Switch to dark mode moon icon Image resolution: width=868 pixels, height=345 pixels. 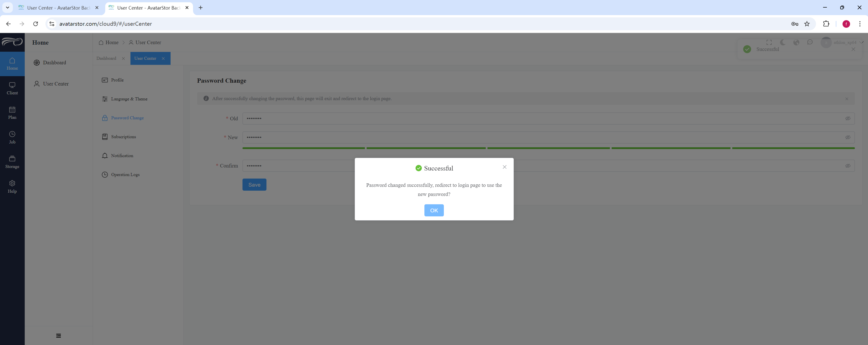[x=783, y=42]
